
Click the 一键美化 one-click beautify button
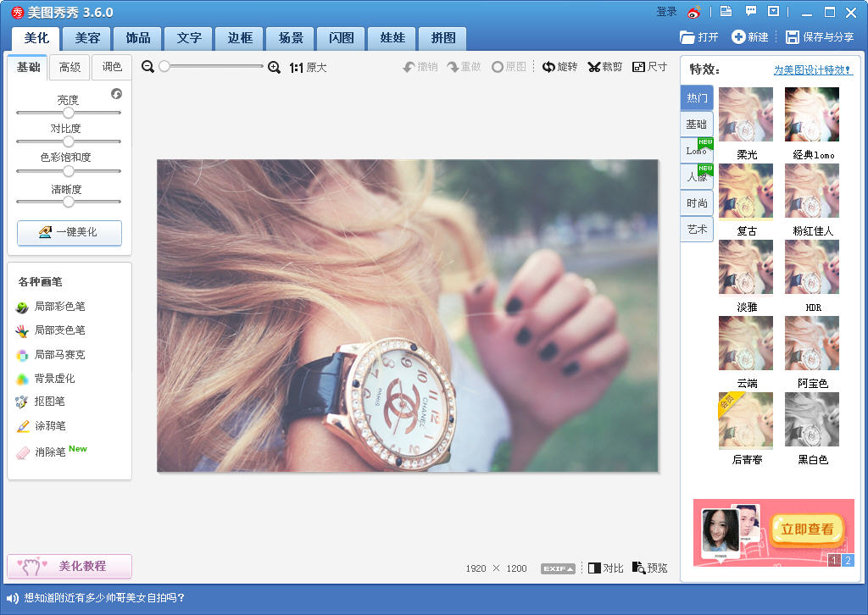pyautogui.click(x=70, y=232)
